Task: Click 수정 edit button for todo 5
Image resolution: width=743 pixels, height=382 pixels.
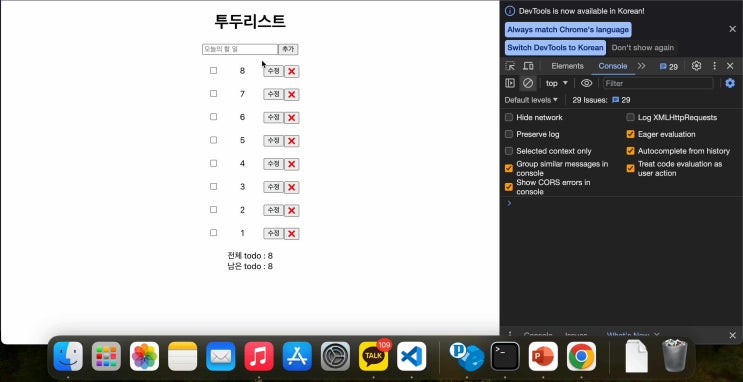Action: (273, 141)
